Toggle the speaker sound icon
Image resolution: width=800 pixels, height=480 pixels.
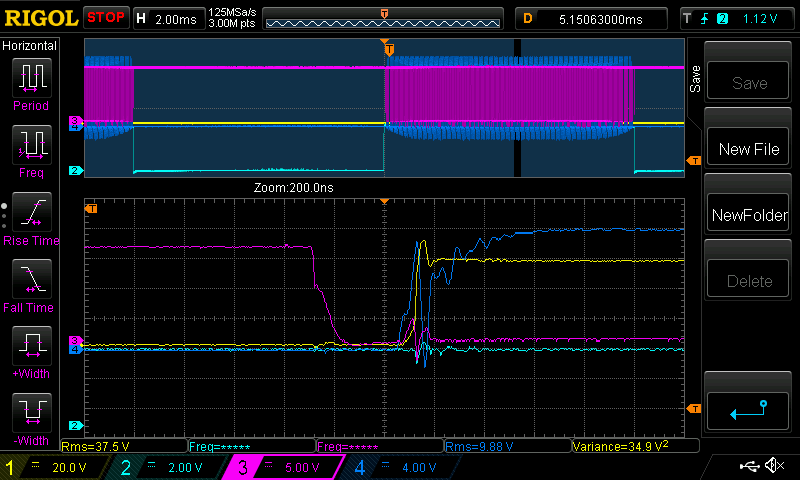(773, 466)
